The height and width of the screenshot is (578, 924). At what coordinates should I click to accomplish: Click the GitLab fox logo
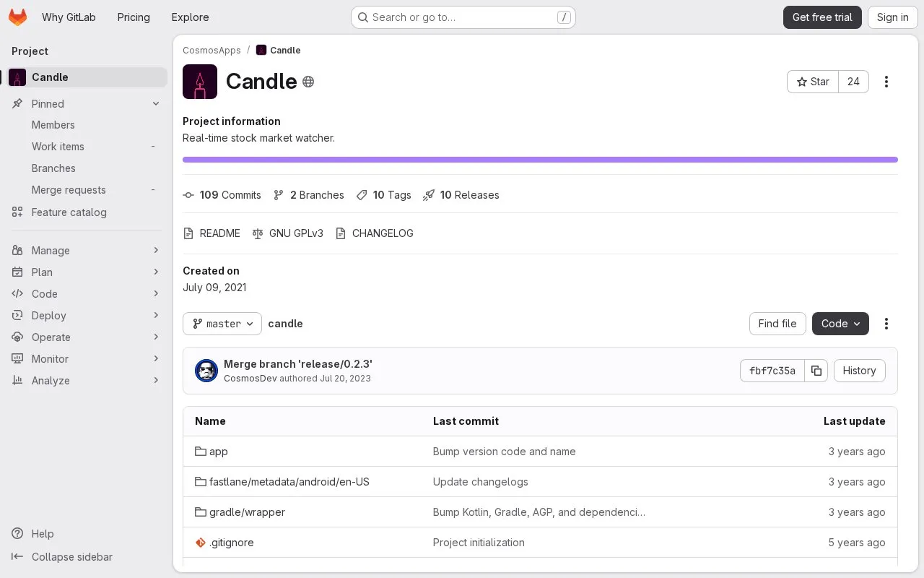17,17
